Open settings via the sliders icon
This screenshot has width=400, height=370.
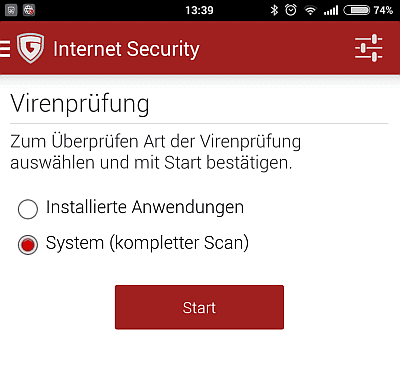coord(369,48)
